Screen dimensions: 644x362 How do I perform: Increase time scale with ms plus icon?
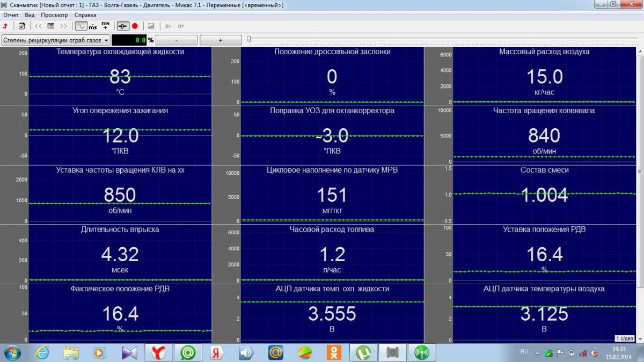point(105,25)
